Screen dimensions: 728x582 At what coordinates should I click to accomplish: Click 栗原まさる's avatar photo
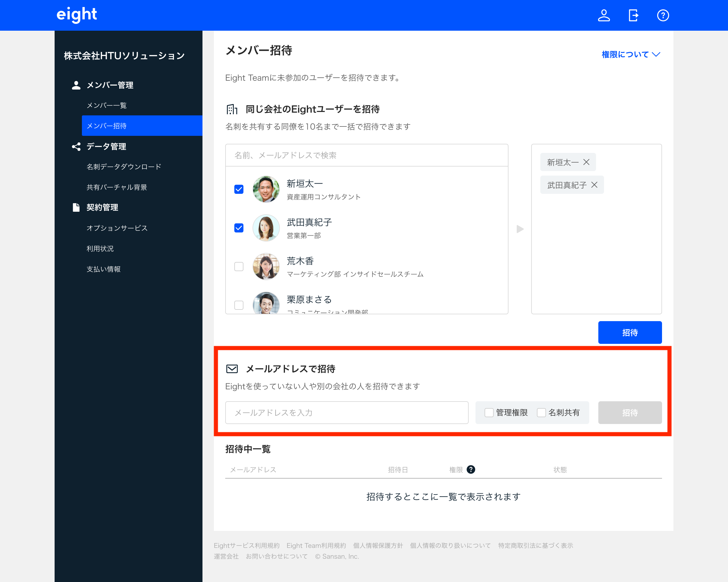(266, 303)
